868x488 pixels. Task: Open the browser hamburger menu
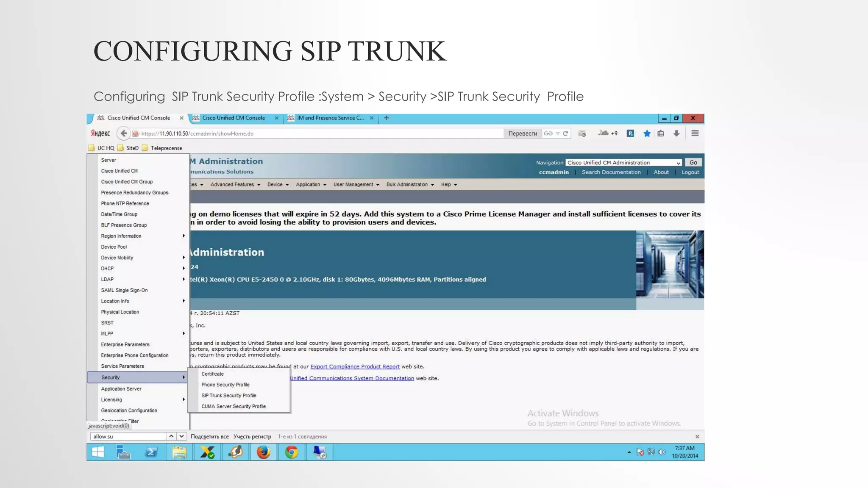click(x=695, y=133)
